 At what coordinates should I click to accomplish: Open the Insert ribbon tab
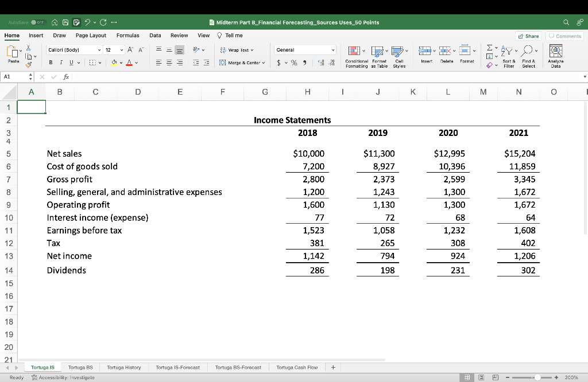[x=36, y=36]
